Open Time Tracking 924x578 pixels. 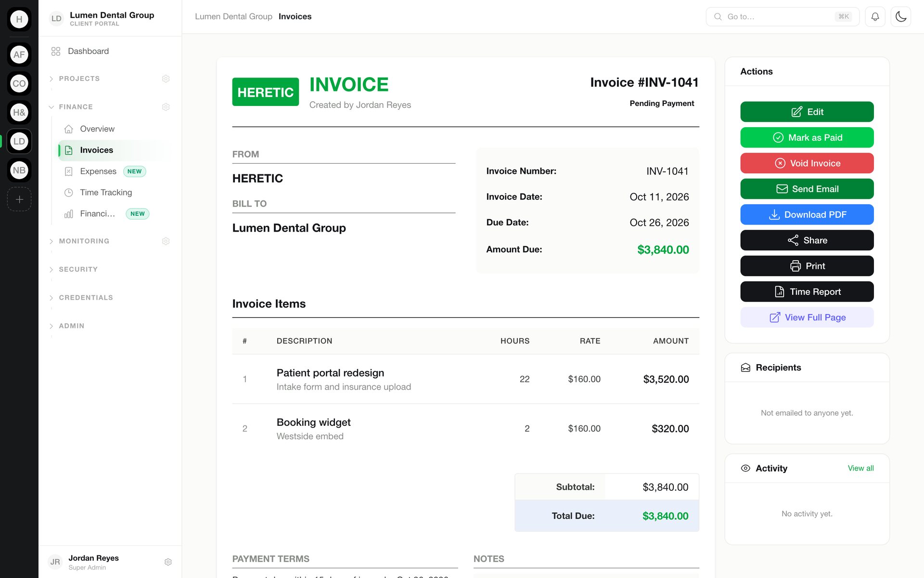[x=115, y=193]
